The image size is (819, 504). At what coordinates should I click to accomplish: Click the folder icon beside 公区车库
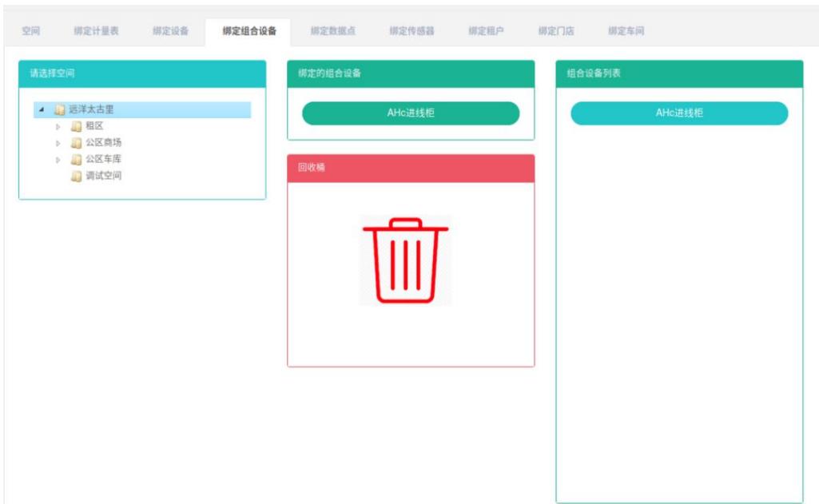[76, 159]
